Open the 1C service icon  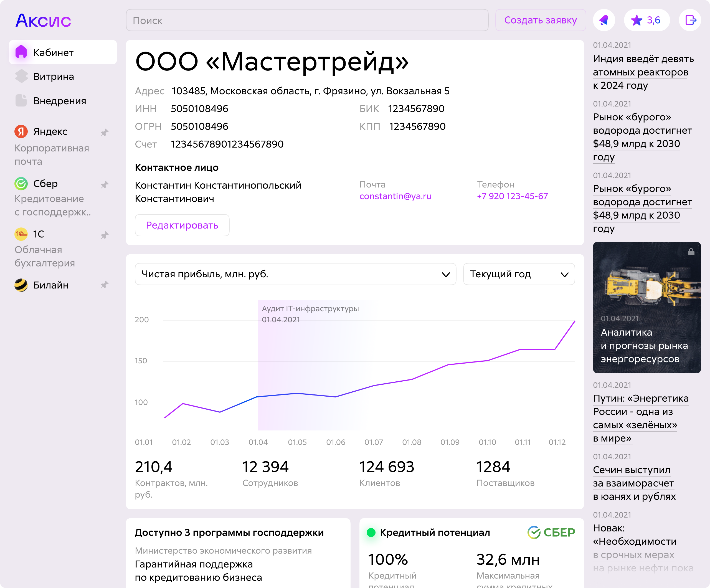point(21,234)
